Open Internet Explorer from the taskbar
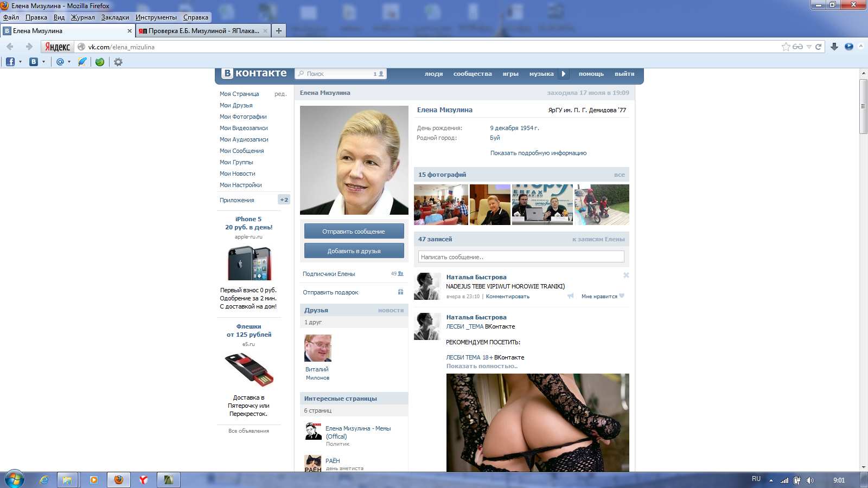This screenshot has width=868, height=488. point(44,480)
